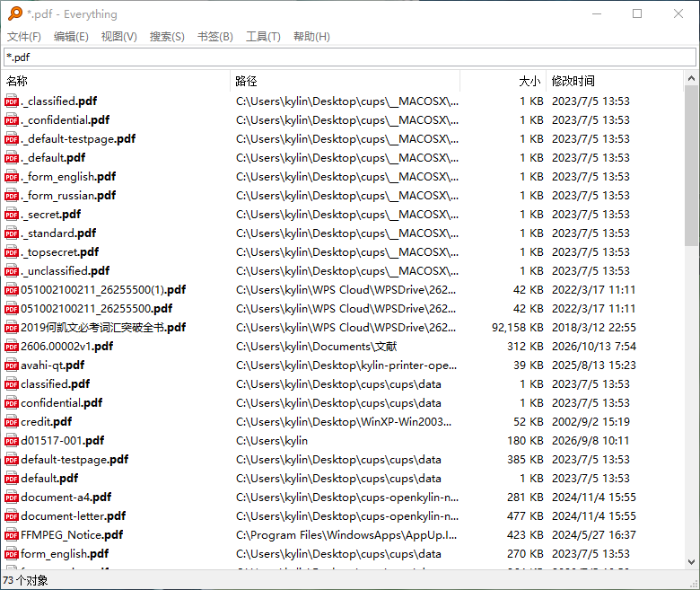700x590 pixels.
Task: Open the 编辑(E) menu
Action: click(71, 37)
